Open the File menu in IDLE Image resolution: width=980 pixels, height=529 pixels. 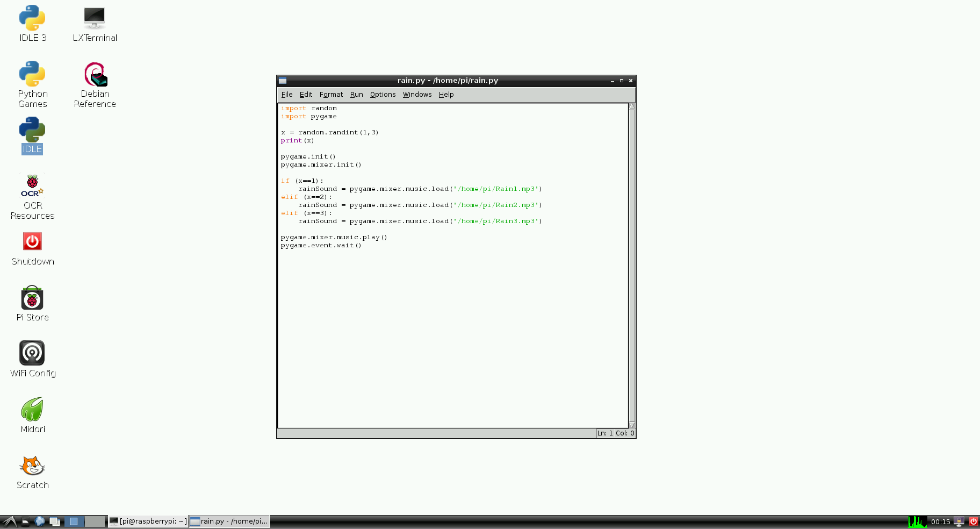click(x=287, y=95)
